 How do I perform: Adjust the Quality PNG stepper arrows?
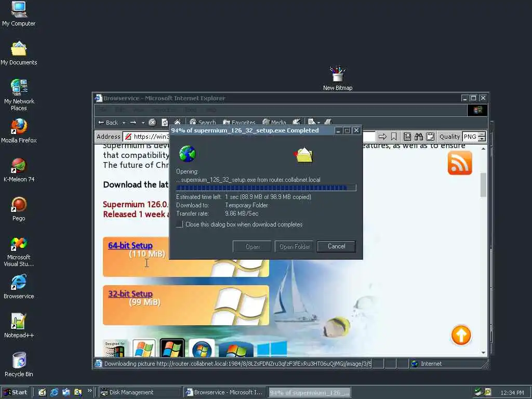pos(482,137)
